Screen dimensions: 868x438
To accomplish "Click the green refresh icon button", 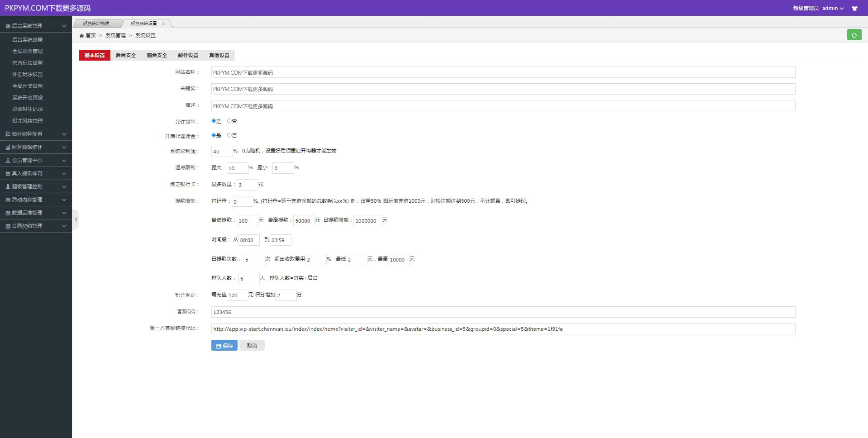I will 854,35.
